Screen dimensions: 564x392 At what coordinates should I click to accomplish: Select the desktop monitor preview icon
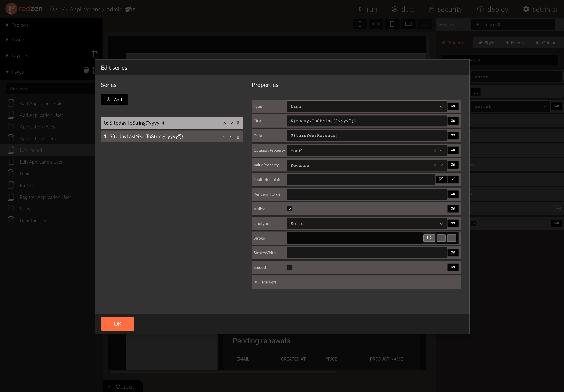(x=424, y=24)
